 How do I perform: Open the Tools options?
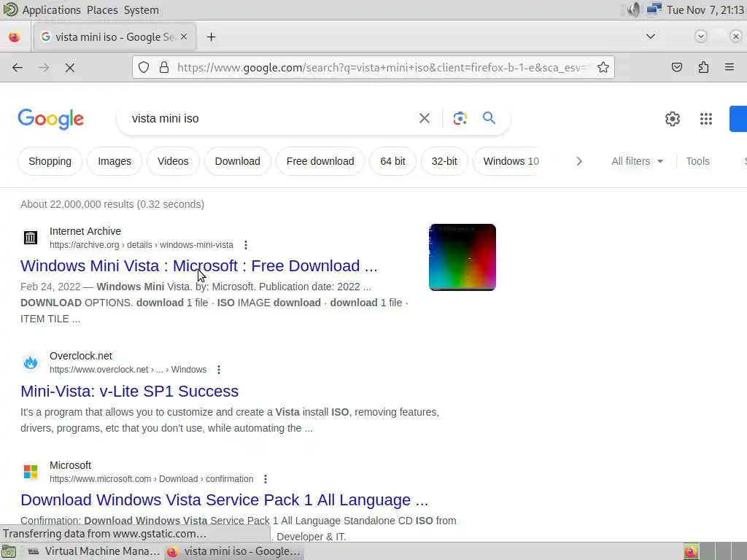tap(697, 161)
